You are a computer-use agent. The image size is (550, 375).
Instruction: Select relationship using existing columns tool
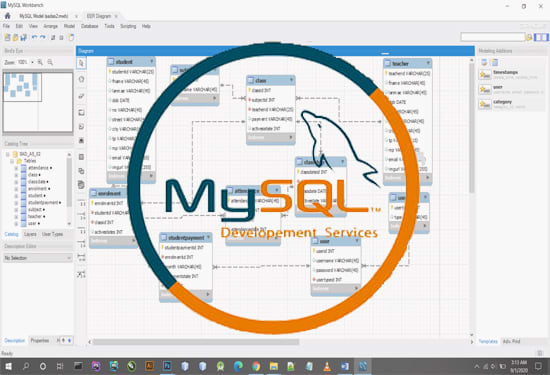coord(81,274)
